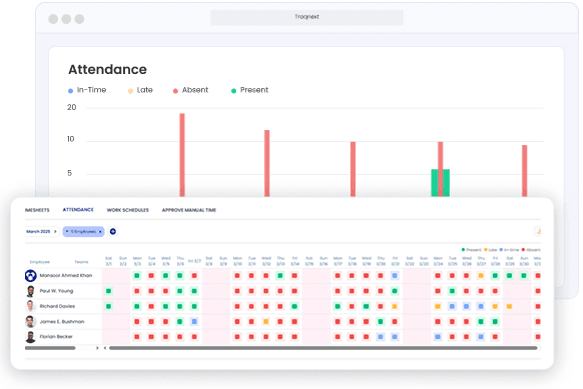The image size is (583, 389).
Task: Select Paul W. Young's green marker on Fri 3/21
Action: click(x=394, y=291)
